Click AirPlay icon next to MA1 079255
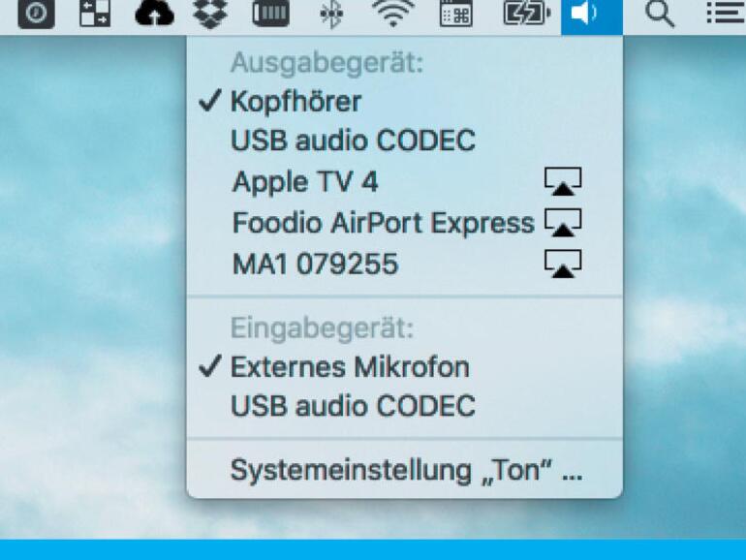The image size is (746, 560). tap(563, 264)
